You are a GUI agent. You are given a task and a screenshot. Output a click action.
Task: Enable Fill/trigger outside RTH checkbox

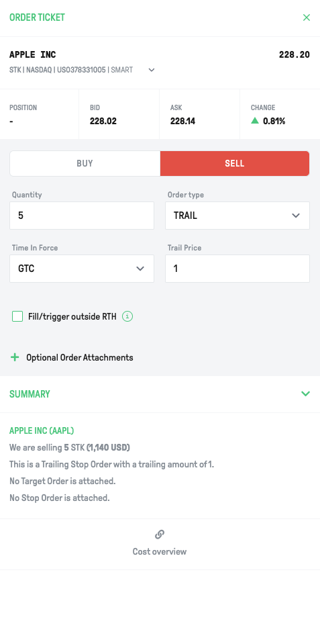point(17,317)
